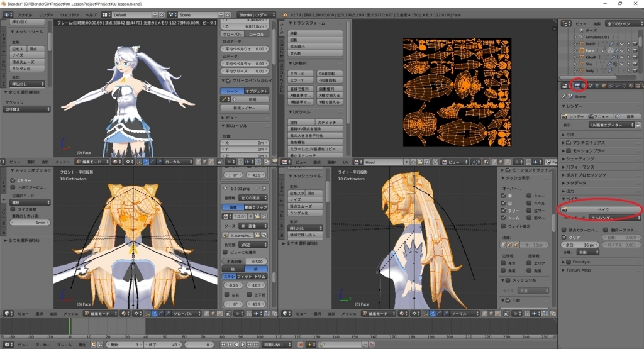Toggle the メッシュ分析 checkbox
This screenshot has width=644, height=349.
pos(508,280)
